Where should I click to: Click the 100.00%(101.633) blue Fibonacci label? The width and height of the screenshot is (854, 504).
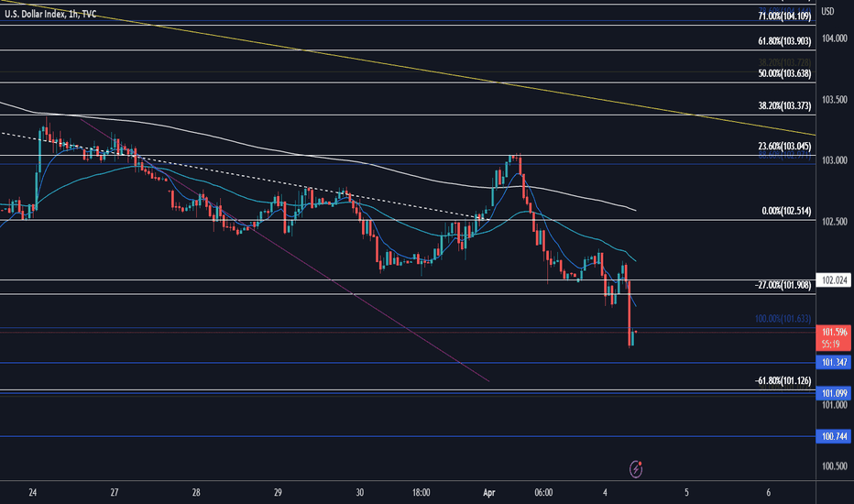point(783,319)
